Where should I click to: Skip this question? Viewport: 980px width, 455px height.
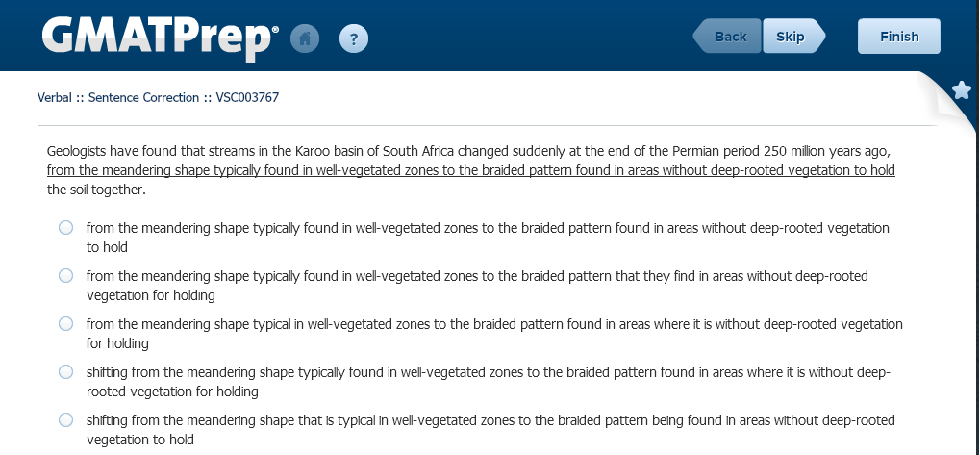coord(792,37)
